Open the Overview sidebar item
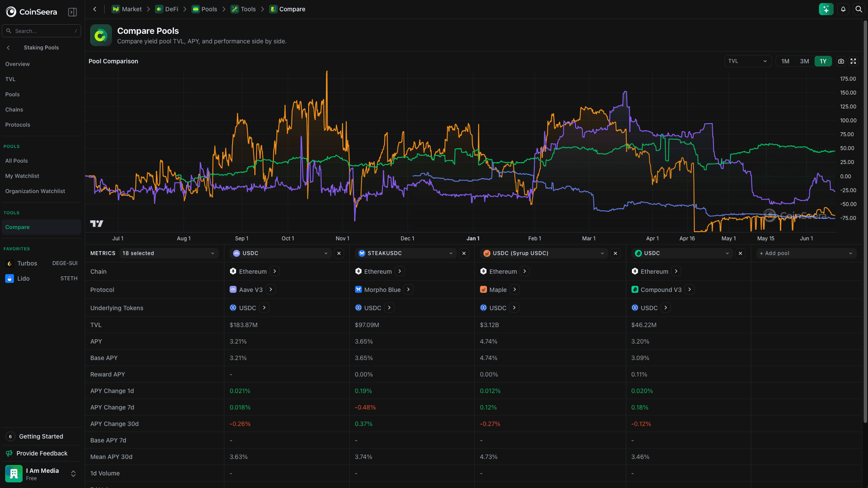This screenshot has width=868, height=488. [41, 64]
